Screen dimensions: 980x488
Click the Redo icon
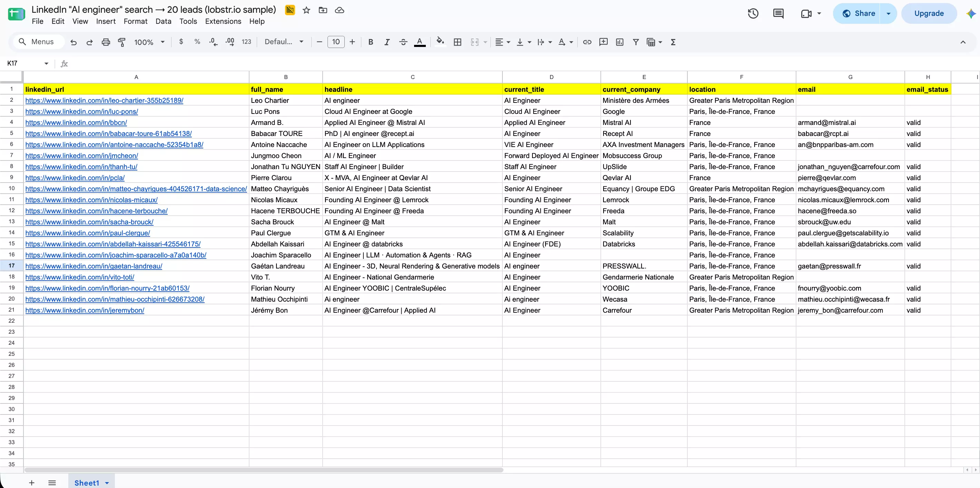(89, 42)
